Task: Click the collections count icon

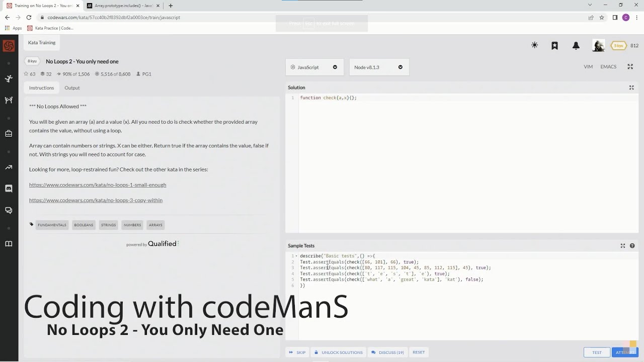Action: [x=42, y=74]
